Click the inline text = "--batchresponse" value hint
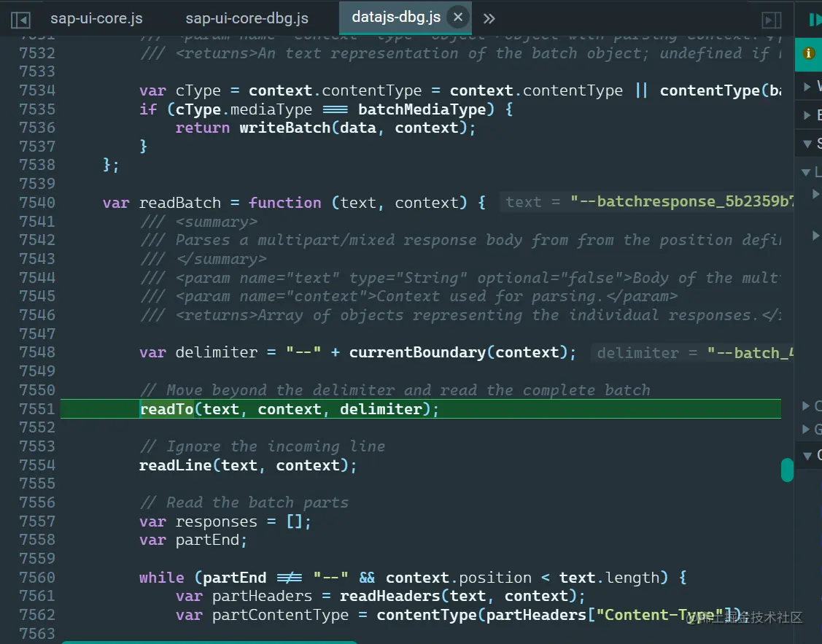Viewport: 822px width, 644px height. pos(647,202)
